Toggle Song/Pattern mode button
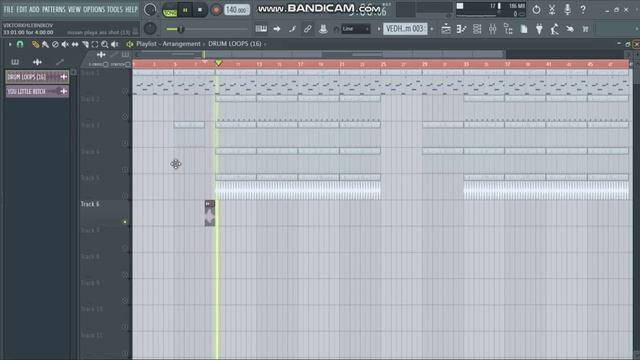This screenshot has width=640, height=360. (169, 10)
